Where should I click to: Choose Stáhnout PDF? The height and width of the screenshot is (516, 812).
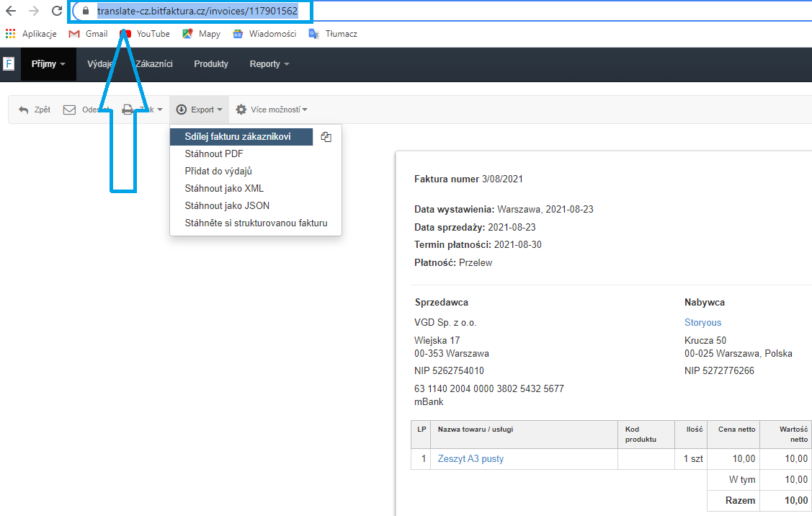point(214,154)
